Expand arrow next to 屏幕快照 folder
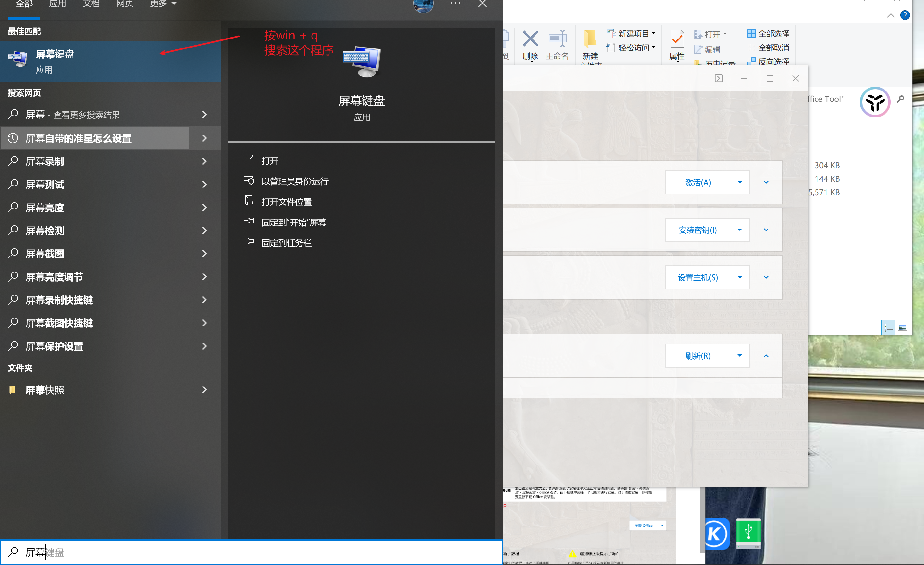Viewport: 924px width, 565px height. 204,390
